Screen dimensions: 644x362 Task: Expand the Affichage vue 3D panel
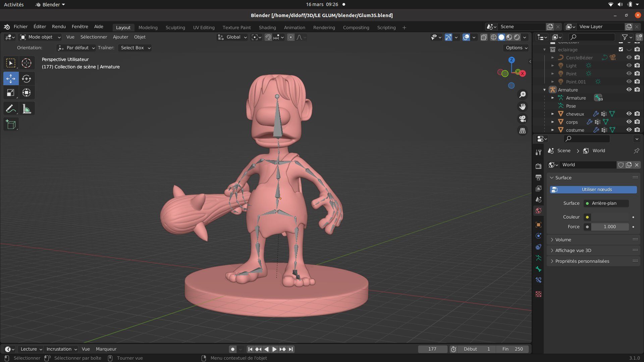(593, 251)
